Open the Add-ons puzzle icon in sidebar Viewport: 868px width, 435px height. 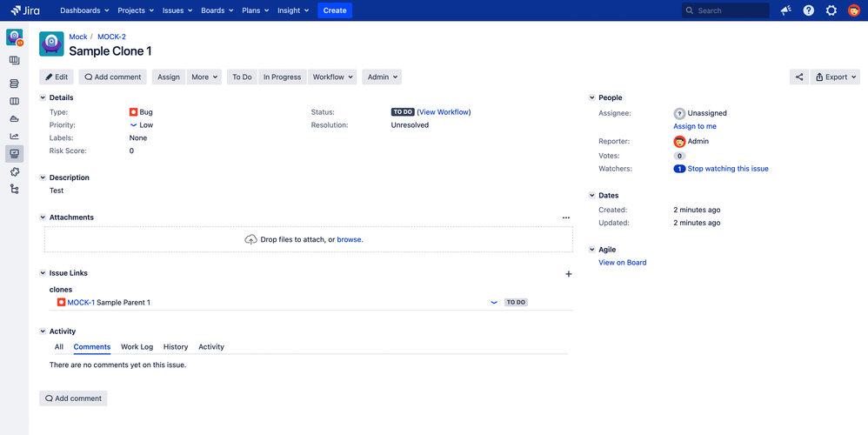(x=15, y=171)
